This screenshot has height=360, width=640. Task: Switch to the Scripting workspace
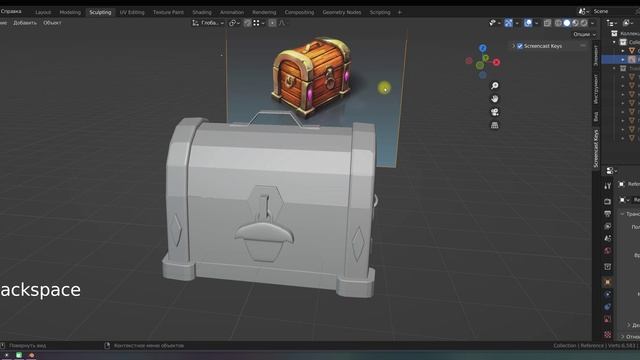coord(380,12)
